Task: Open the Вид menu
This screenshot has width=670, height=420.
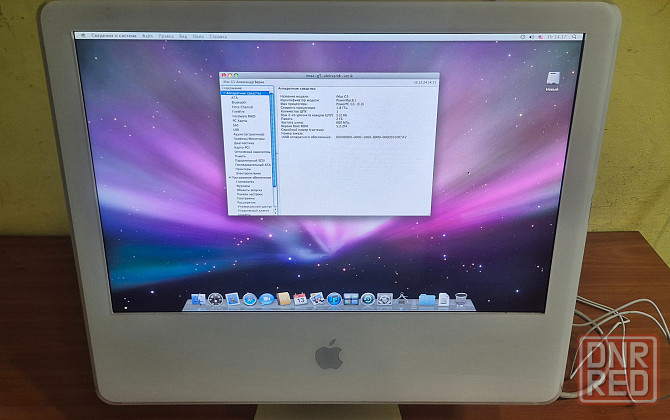Action: pyautogui.click(x=183, y=36)
